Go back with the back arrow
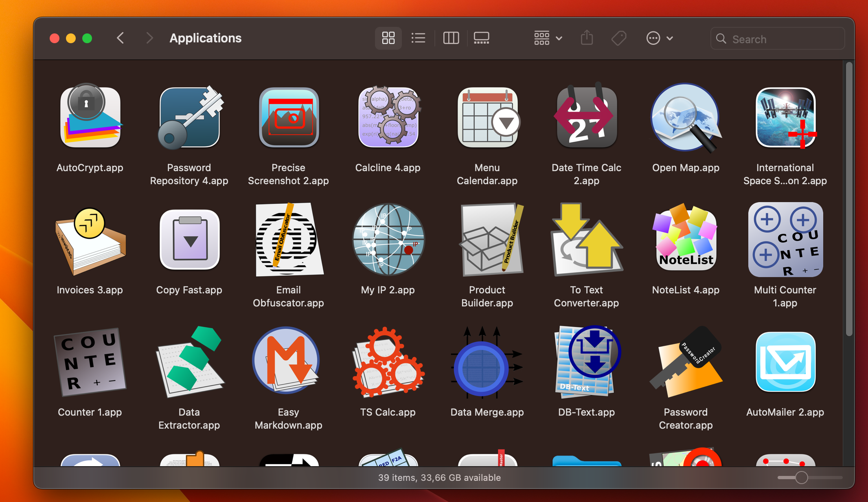The height and width of the screenshot is (502, 868). pos(121,38)
